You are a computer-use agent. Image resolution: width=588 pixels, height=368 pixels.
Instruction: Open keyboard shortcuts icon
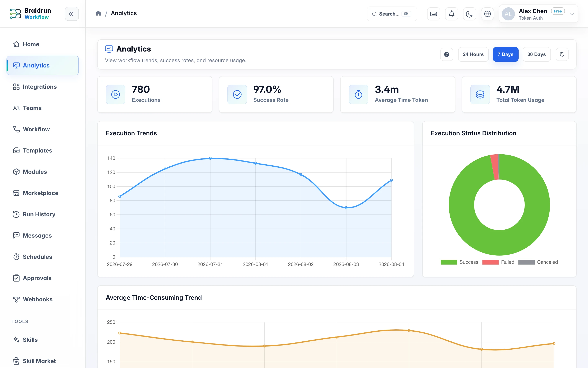pyautogui.click(x=433, y=14)
